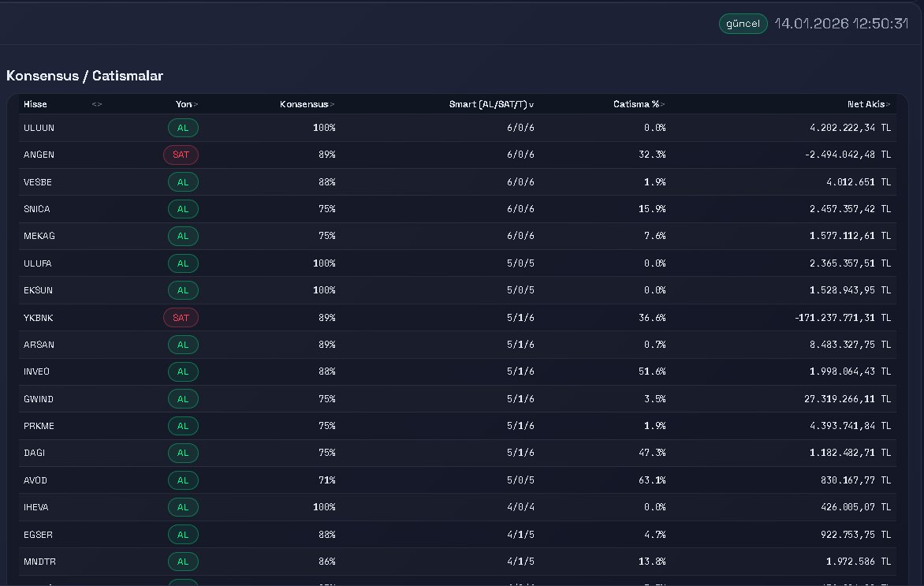Sort table by Yon column header
924x586 pixels.
point(186,104)
